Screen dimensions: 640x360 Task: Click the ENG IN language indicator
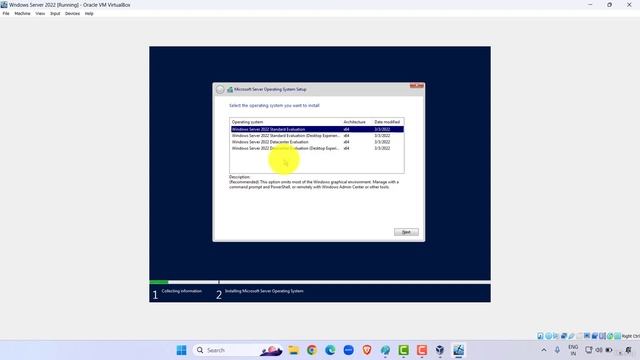click(573, 350)
